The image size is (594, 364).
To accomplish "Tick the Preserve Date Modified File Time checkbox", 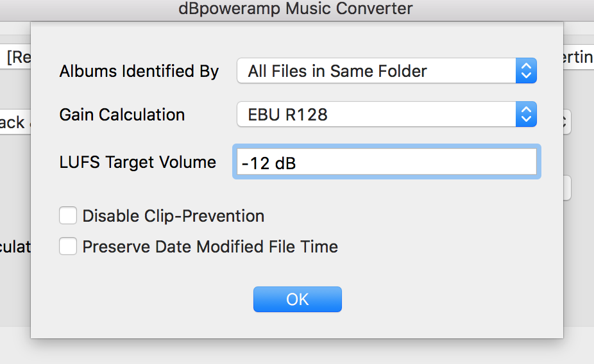I will 68,247.
